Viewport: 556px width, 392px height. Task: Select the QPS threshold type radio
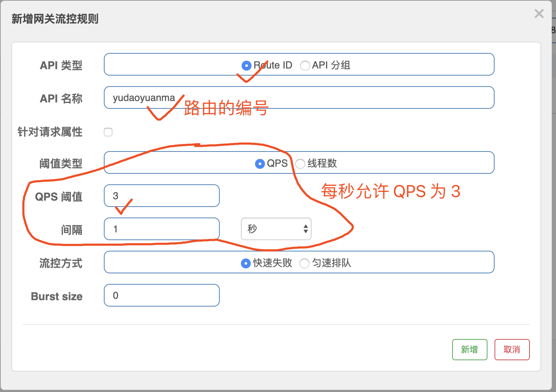(260, 164)
